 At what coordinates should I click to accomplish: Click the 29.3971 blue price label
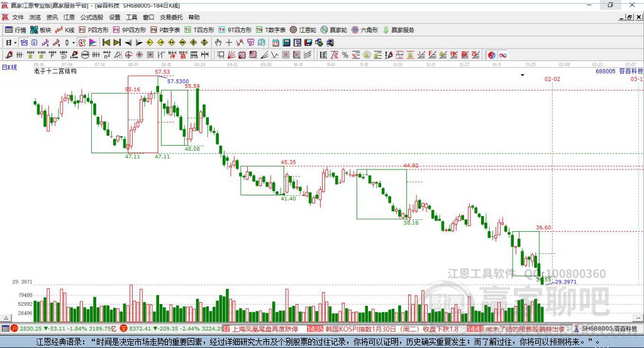pos(565,282)
